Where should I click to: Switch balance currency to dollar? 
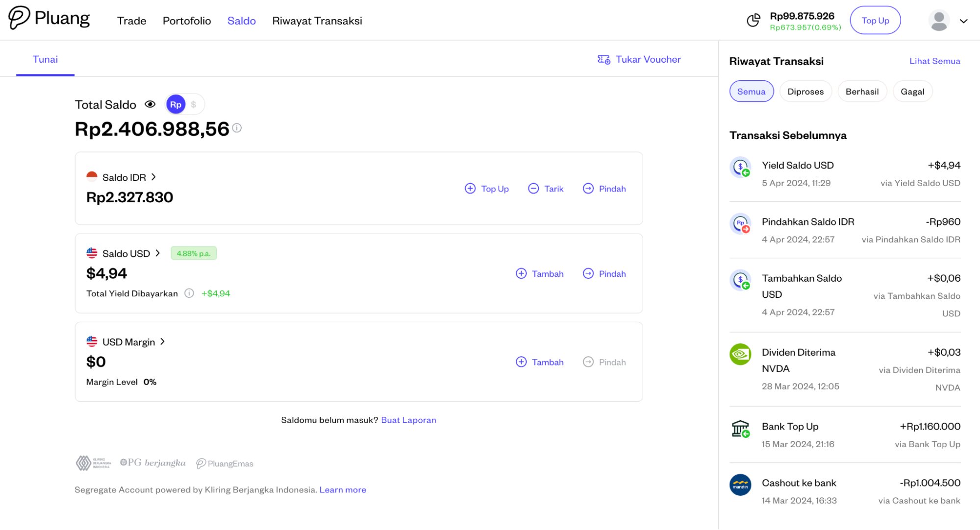(x=194, y=104)
